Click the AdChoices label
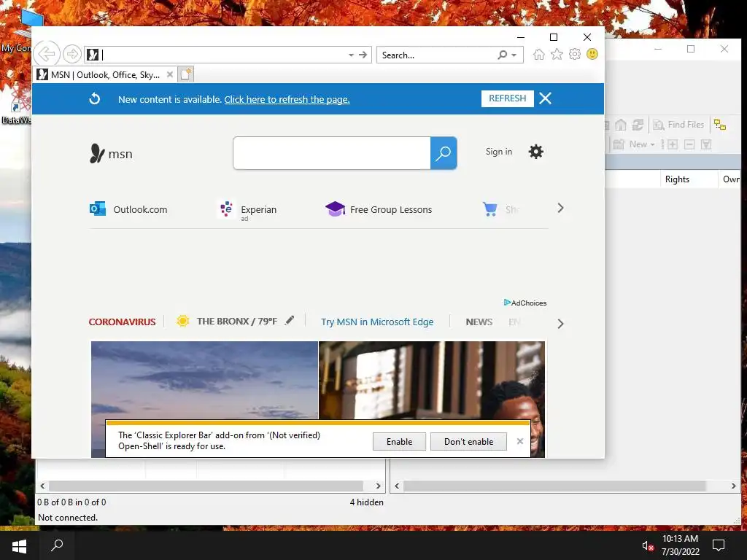Viewport: 747px width, 560px height. click(525, 303)
